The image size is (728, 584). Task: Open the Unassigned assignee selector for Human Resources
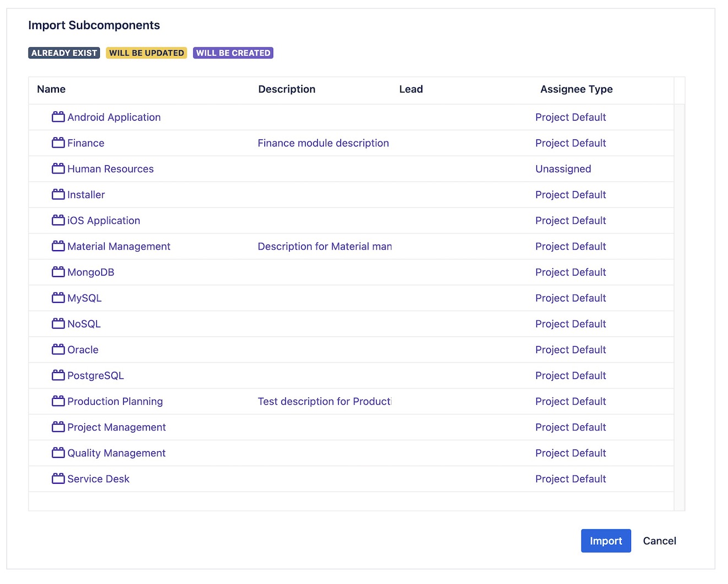(x=563, y=169)
